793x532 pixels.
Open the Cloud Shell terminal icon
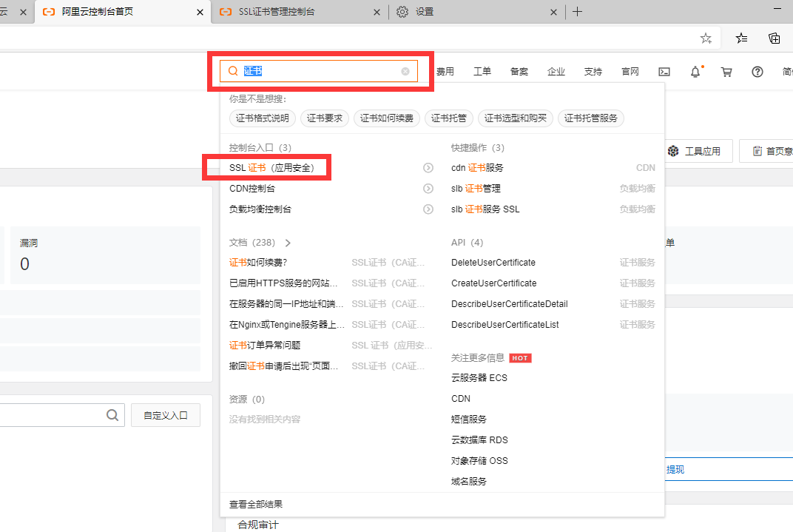(664, 72)
